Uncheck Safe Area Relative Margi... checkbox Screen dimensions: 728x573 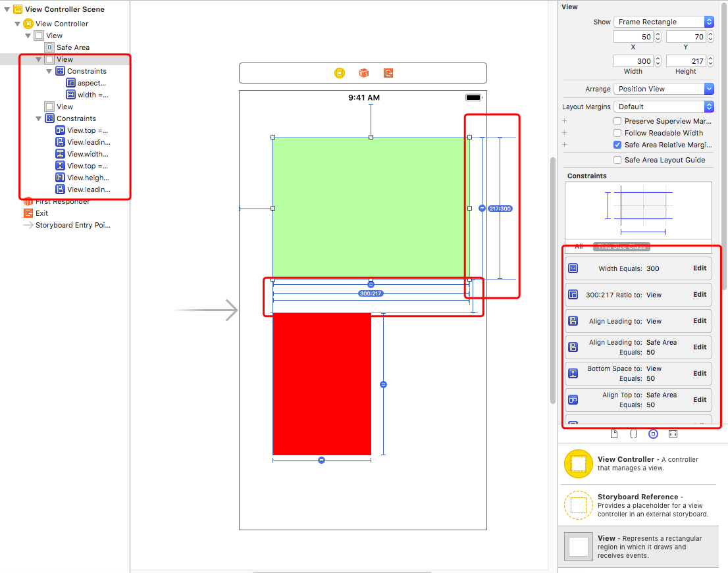(617, 145)
